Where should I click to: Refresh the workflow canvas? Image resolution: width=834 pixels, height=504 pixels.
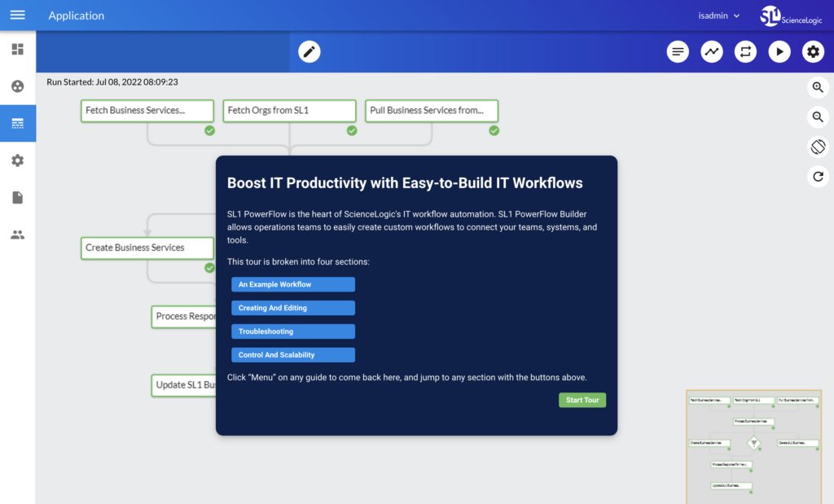click(x=818, y=177)
